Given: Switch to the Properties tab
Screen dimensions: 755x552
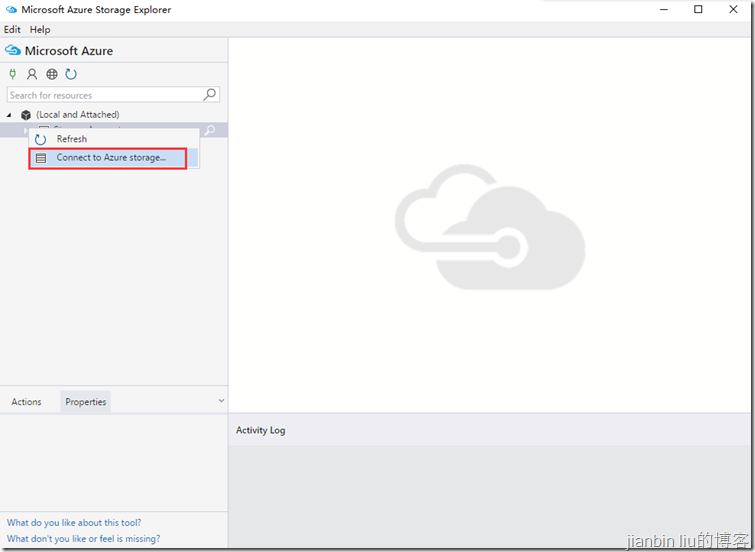Looking at the screenshot, I should point(86,402).
